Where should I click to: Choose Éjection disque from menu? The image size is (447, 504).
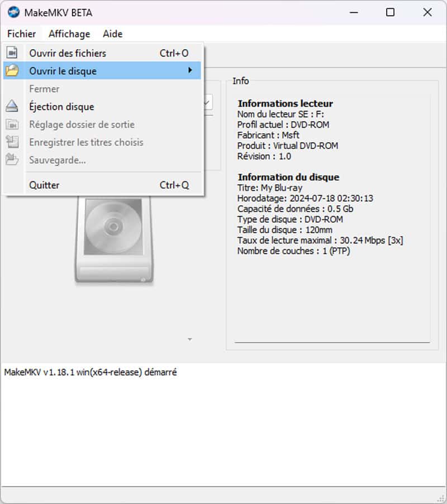click(102, 107)
